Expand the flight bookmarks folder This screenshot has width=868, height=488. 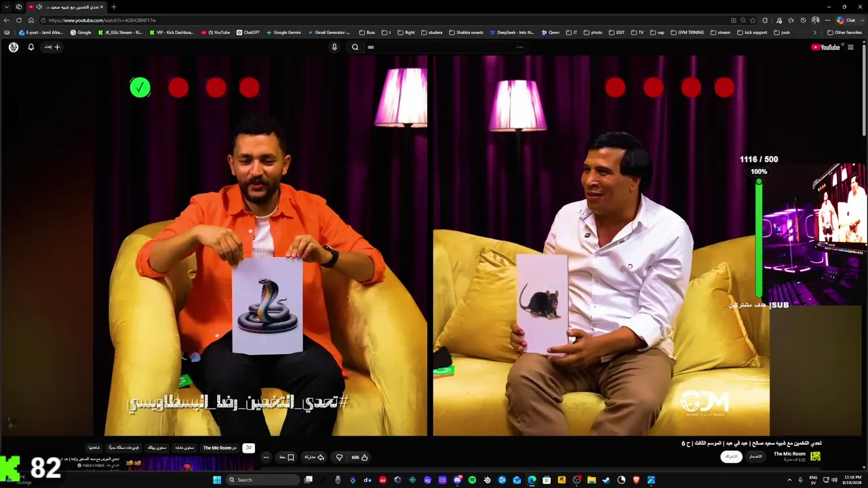point(406,33)
